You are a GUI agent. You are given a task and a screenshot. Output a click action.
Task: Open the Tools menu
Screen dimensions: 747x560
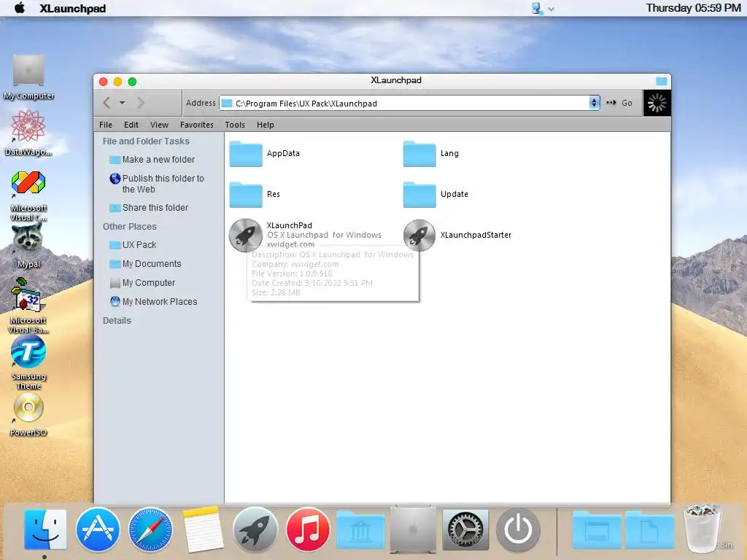point(235,125)
